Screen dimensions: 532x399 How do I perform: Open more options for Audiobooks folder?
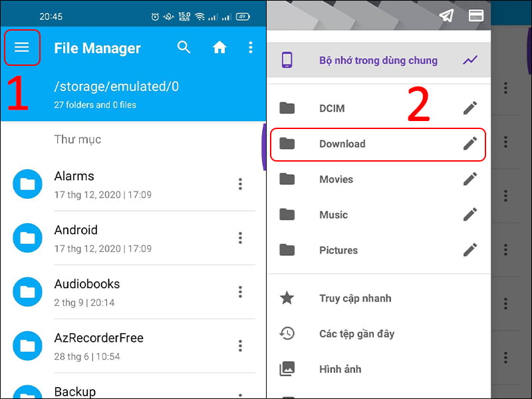(240, 292)
